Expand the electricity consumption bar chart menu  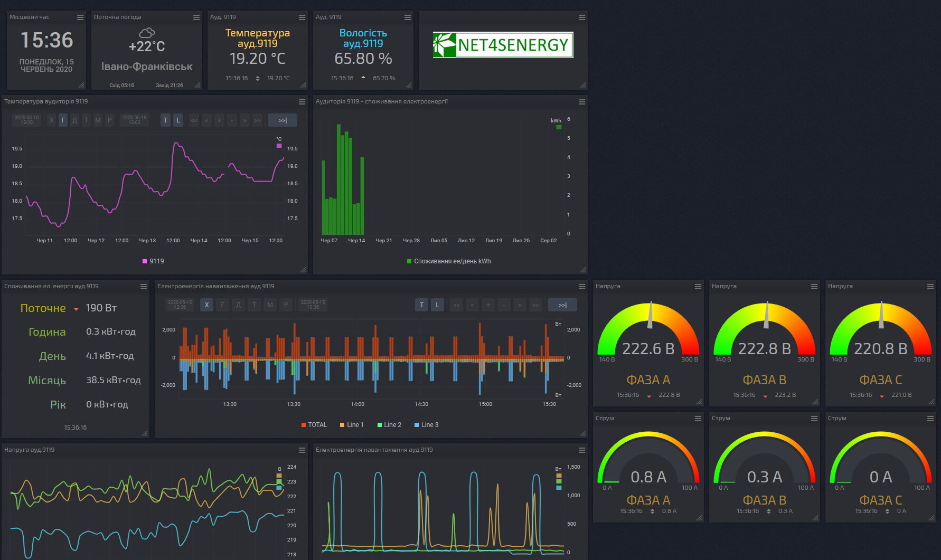tap(582, 102)
